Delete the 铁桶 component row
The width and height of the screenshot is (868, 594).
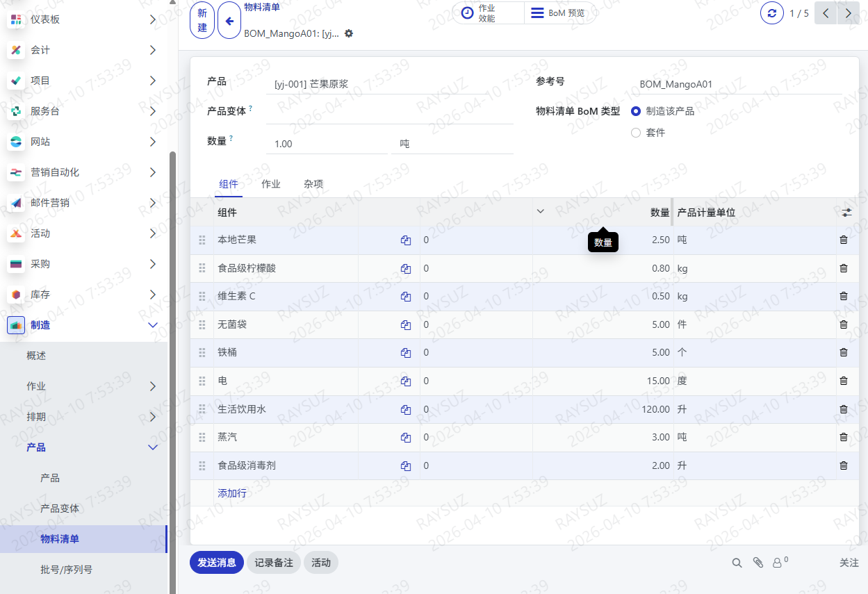point(844,352)
